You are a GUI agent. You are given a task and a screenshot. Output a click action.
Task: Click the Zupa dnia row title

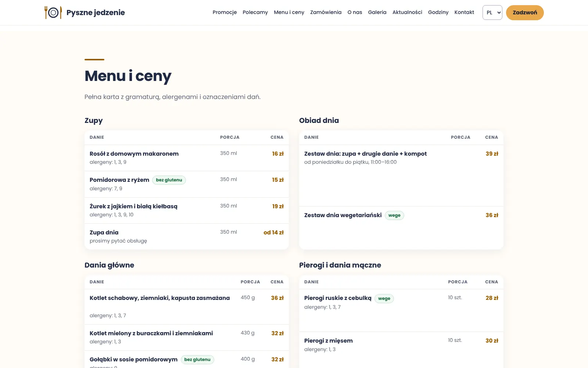tap(104, 233)
